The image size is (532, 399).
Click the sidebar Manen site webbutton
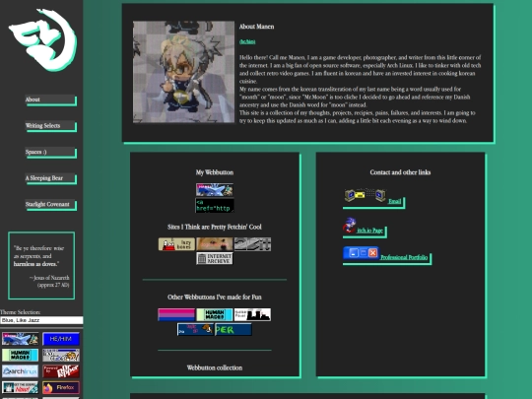click(x=20, y=339)
